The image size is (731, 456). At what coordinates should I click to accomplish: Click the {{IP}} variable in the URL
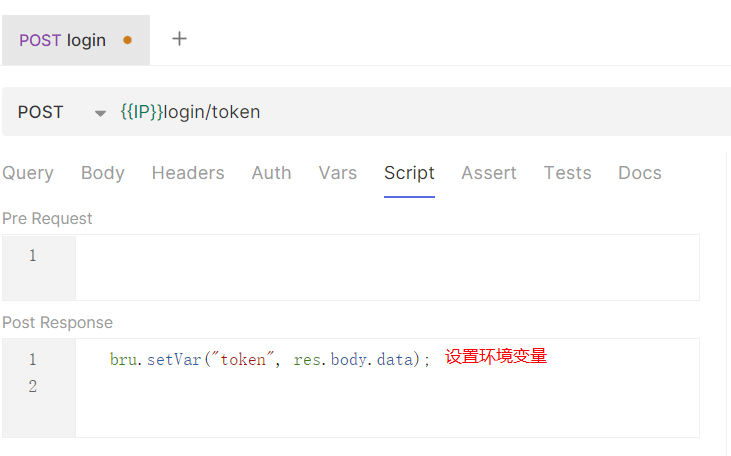[x=141, y=112]
